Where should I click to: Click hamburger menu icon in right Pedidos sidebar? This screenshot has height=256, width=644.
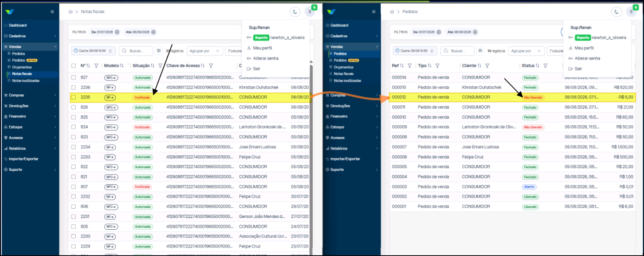click(374, 12)
